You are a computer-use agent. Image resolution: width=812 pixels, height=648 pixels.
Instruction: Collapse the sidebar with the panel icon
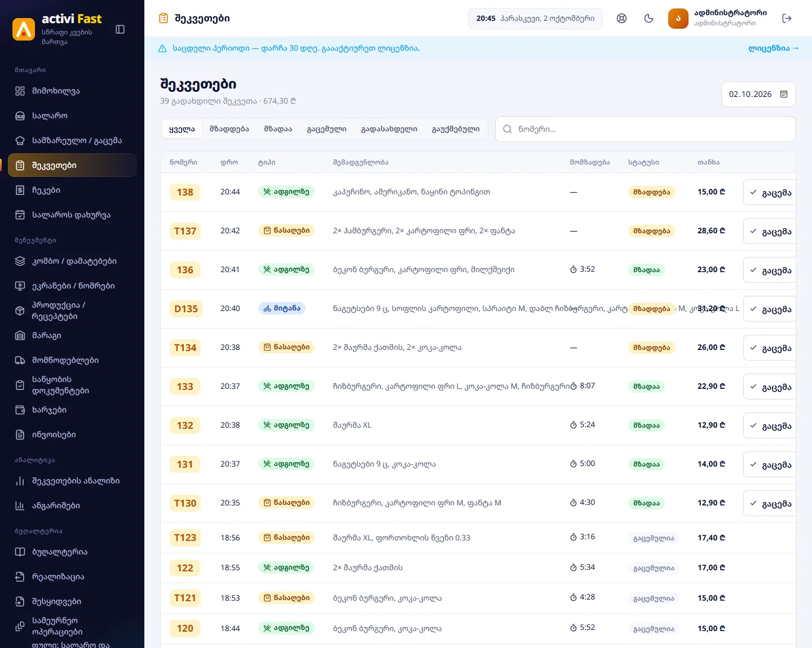tap(120, 29)
